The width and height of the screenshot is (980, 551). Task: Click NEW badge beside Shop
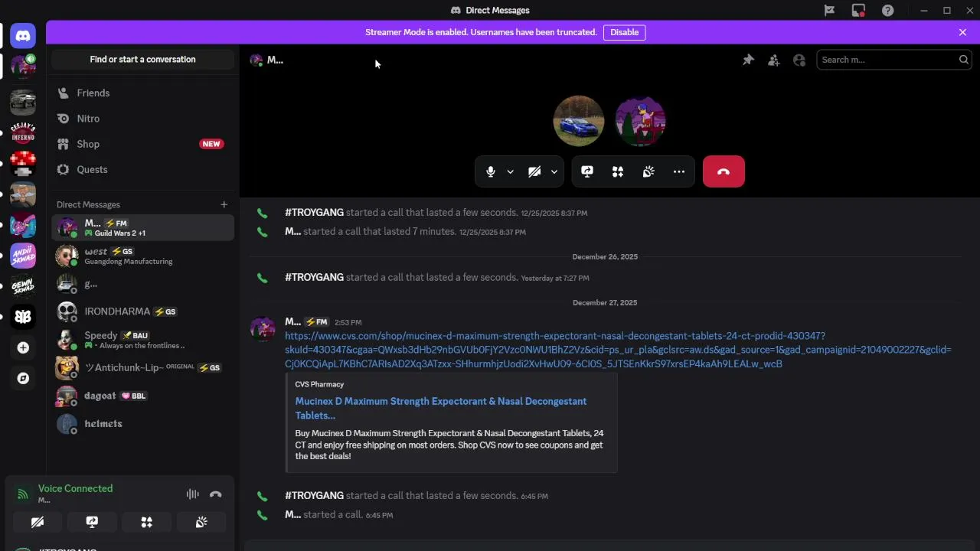coord(211,144)
